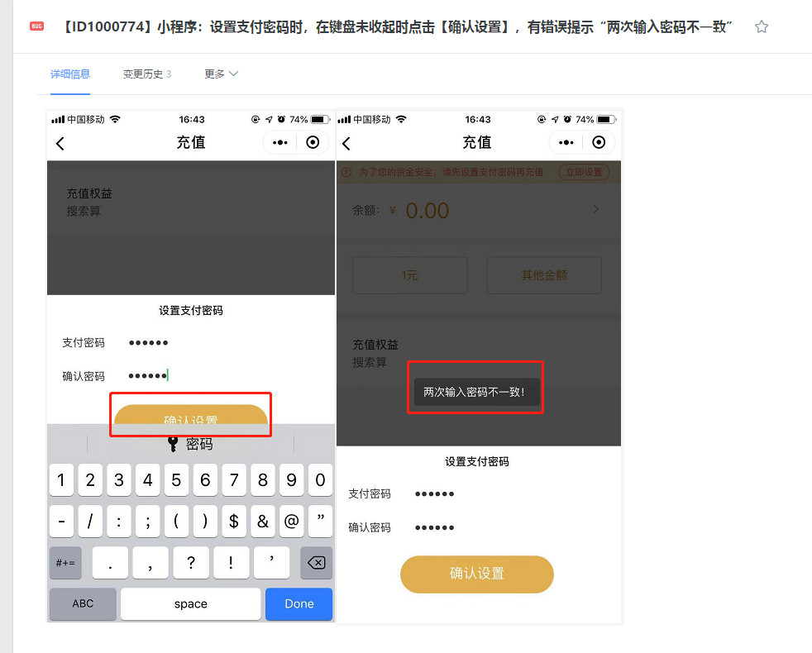
Task: Tap keyboard key 2
Action: point(90,480)
